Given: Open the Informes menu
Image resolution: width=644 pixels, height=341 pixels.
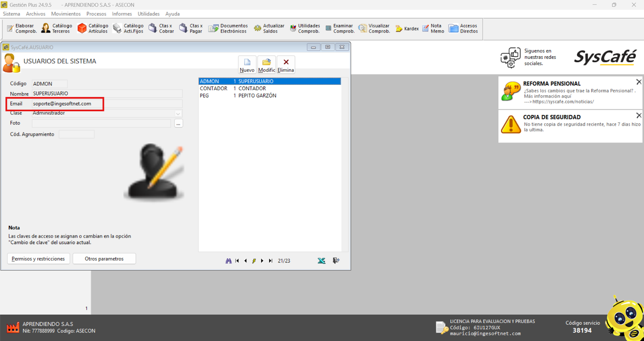Looking at the screenshot, I should point(122,14).
